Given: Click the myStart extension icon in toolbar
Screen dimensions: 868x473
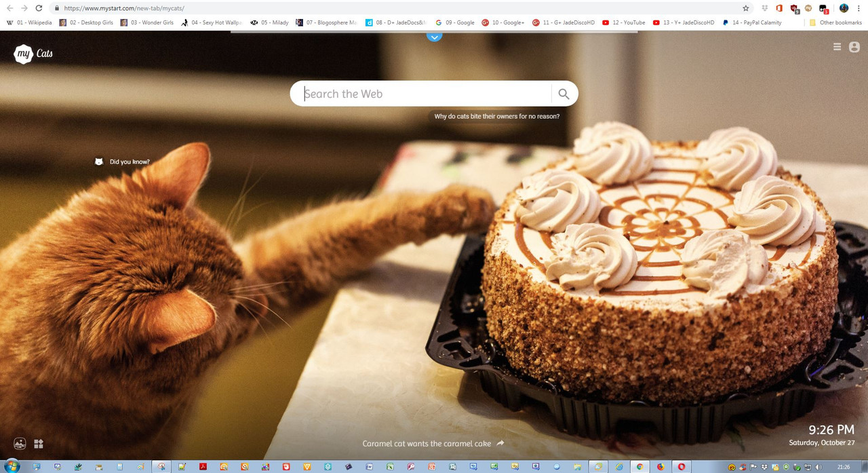Looking at the screenshot, I should coord(808,8).
